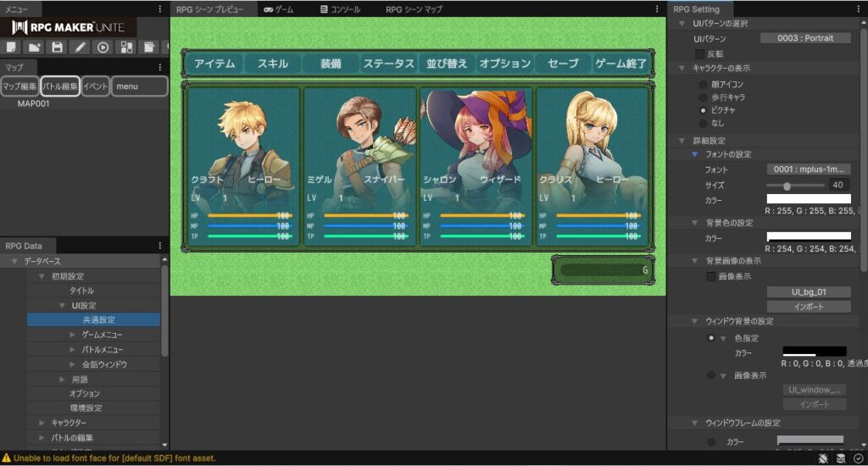Click the warning triangle icon in status bar

point(7,458)
